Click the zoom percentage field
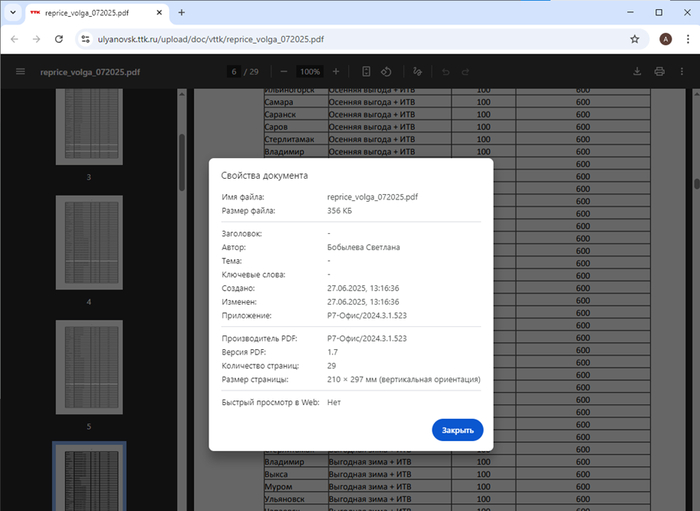700x511 pixels. click(x=310, y=72)
